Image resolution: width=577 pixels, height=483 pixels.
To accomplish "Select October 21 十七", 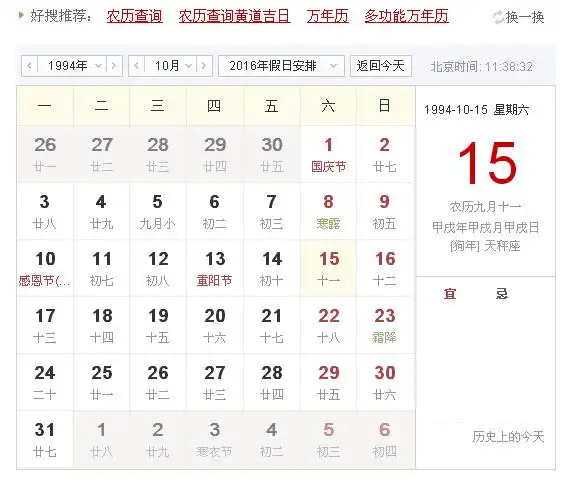I will (272, 326).
